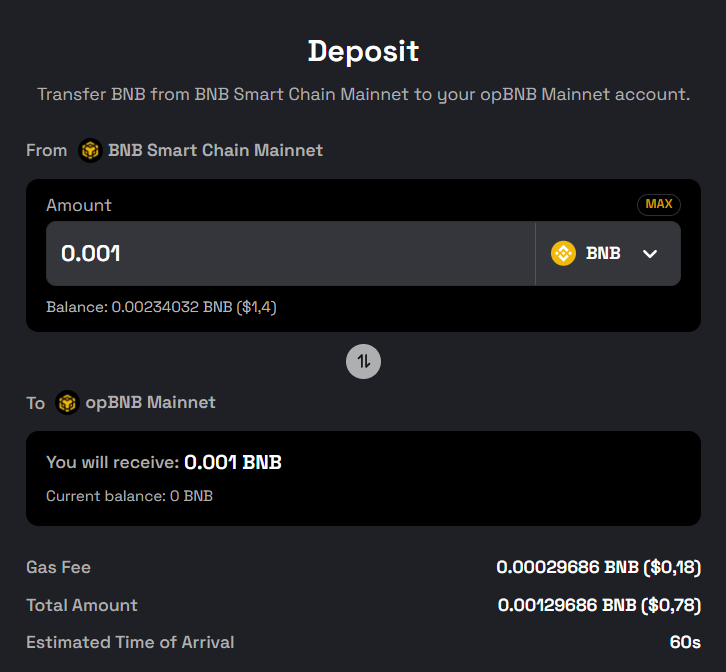Click the Current balance 0 BNB line
The image size is (726, 672).
point(130,496)
